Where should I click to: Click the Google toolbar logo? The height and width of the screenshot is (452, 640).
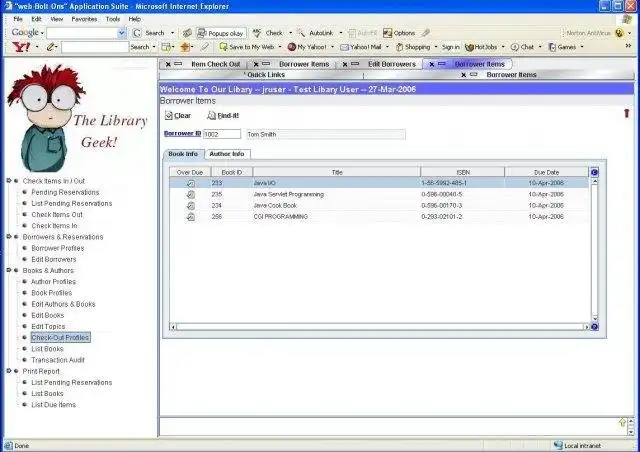point(25,32)
